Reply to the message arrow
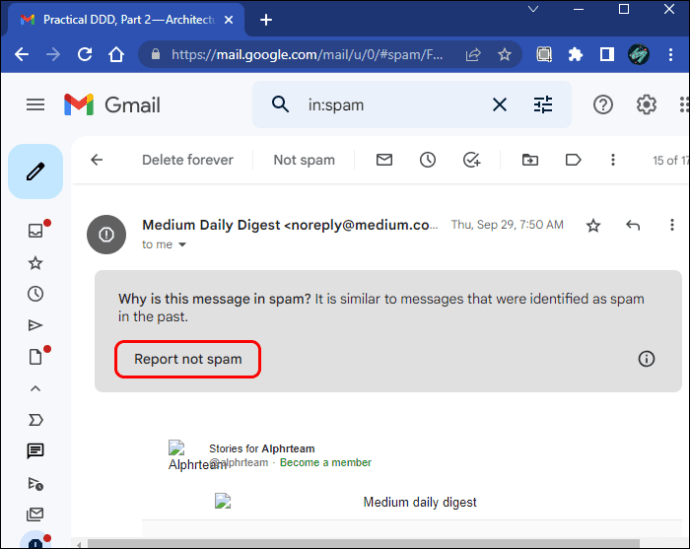The image size is (690, 549). coord(633,225)
